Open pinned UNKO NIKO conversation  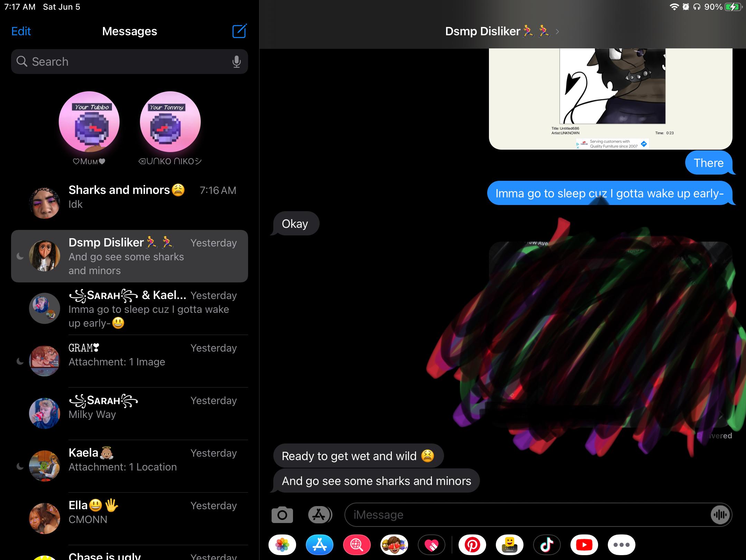(170, 122)
